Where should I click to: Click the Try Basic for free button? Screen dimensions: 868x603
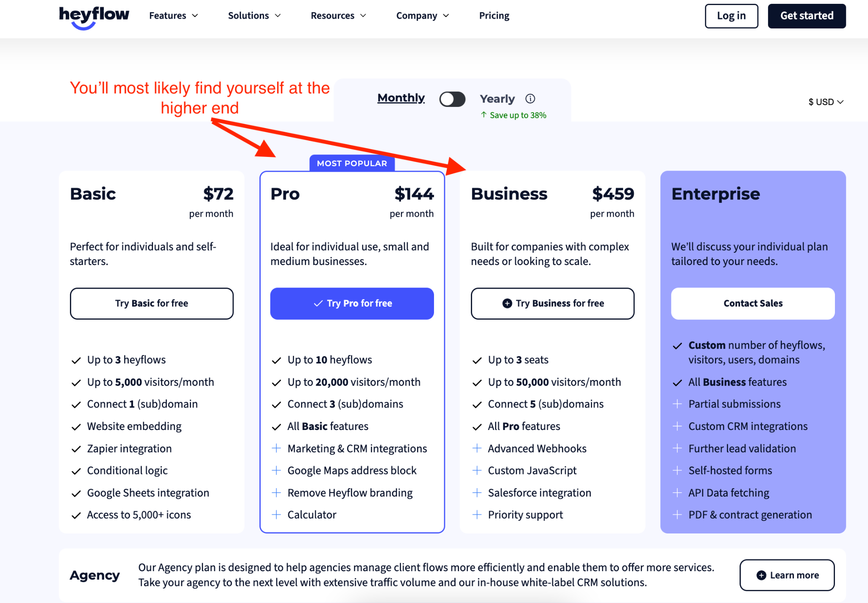click(152, 303)
